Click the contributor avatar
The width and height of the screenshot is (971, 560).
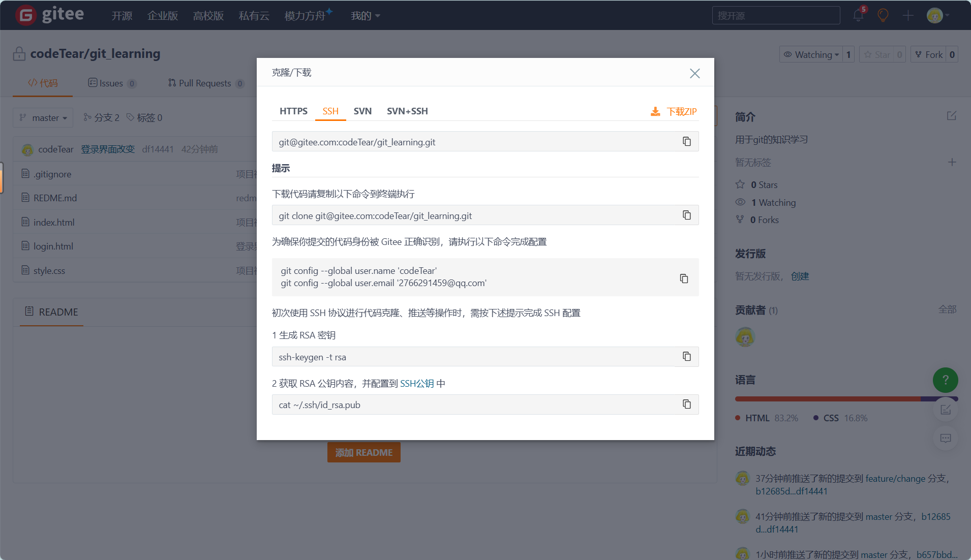[745, 337]
